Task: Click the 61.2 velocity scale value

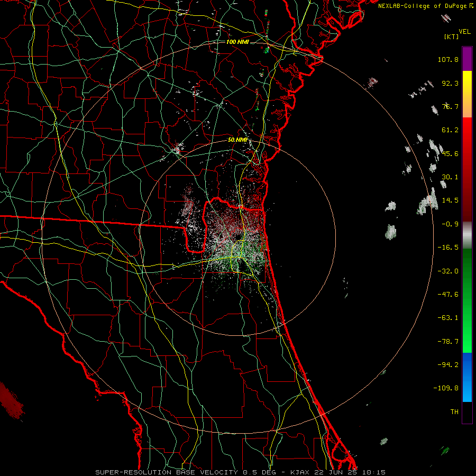Action: pos(450,130)
